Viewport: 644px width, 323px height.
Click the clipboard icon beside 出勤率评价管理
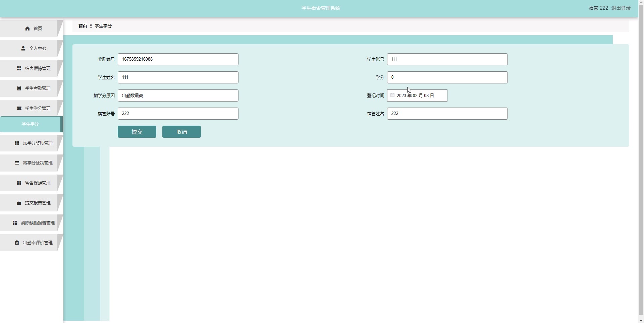pos(17,243)
